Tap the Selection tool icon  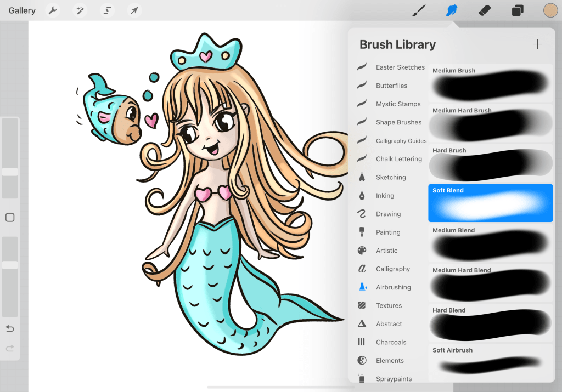click(x=107, y=10)
